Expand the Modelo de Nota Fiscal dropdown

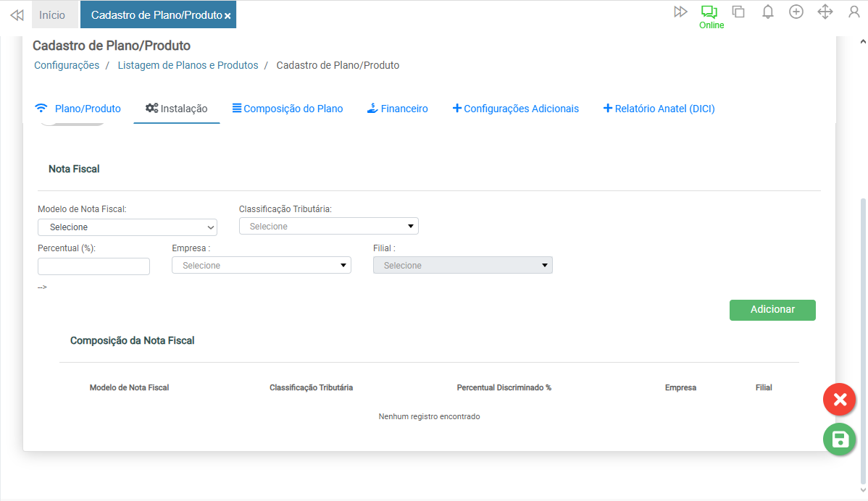point(128,227)
